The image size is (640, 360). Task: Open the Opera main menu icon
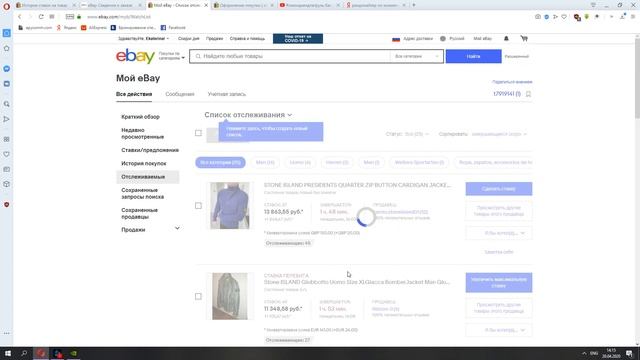[6, 6]
